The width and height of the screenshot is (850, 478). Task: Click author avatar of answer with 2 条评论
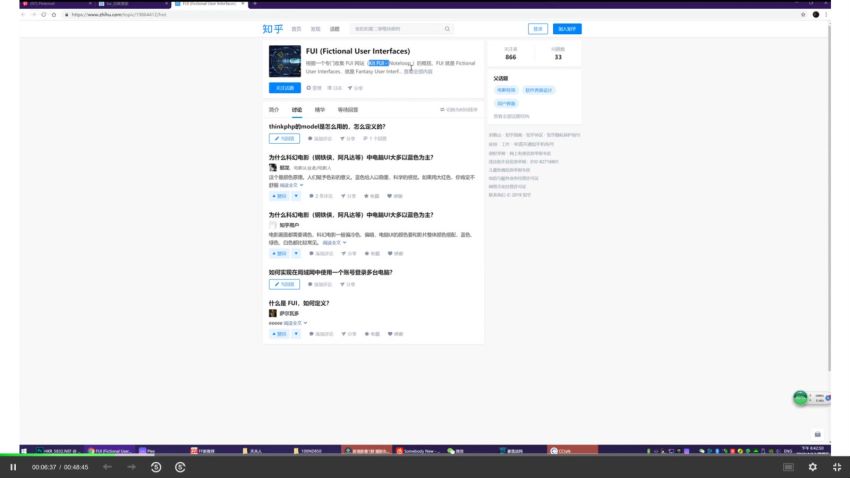273,168
